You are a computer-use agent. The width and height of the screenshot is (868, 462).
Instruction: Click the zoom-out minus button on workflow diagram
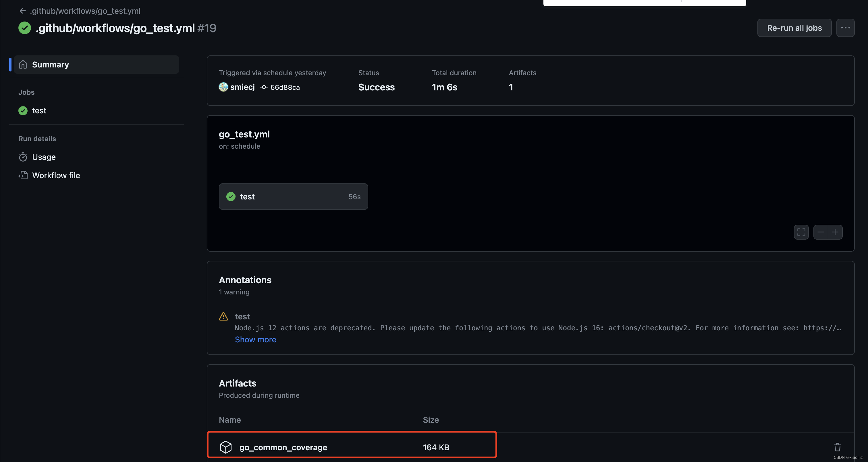[821, 232]
